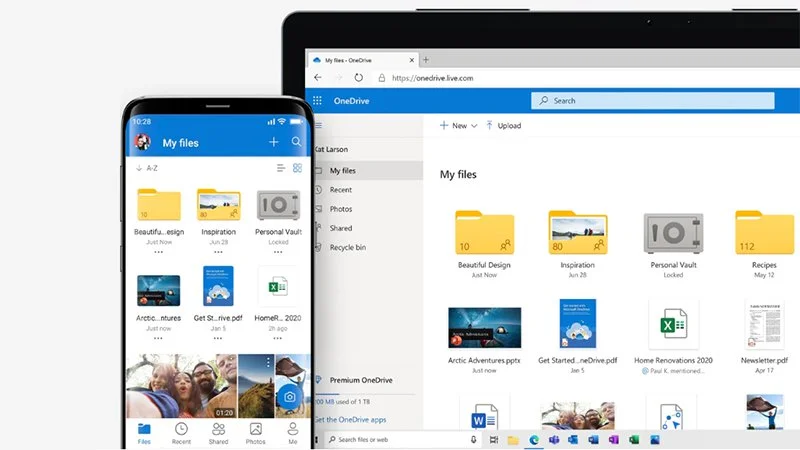The image size is (800, 450).
Task: Open more options under Personal Vault on phone
Action: click(278, 252)
